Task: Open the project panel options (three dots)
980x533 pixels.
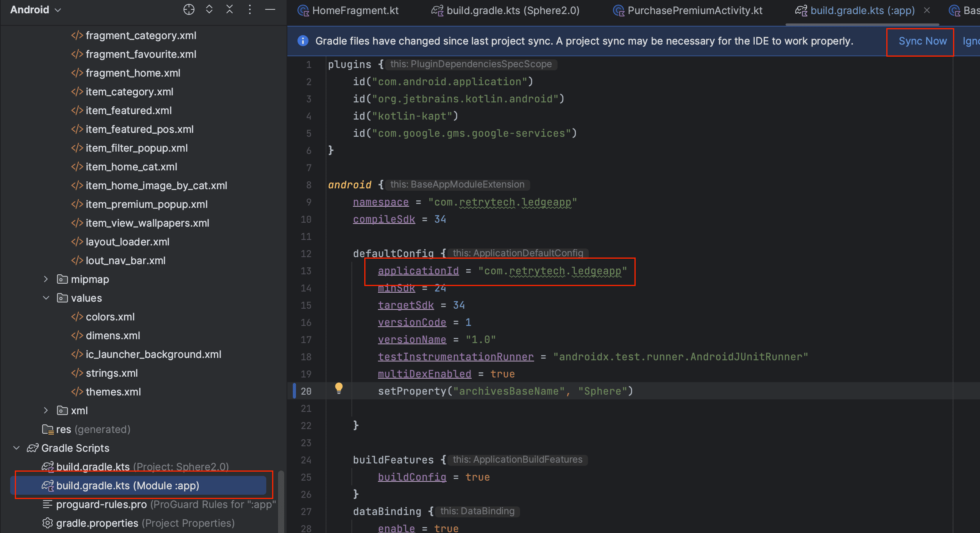Action: pyautogui.click(x=250, y=9)
